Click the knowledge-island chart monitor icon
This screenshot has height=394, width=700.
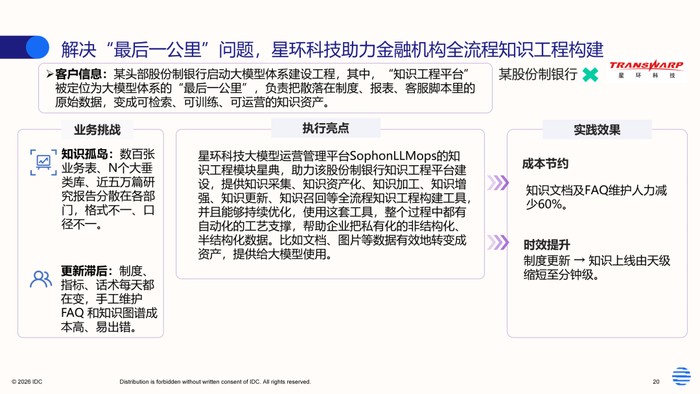coord(43,162)
